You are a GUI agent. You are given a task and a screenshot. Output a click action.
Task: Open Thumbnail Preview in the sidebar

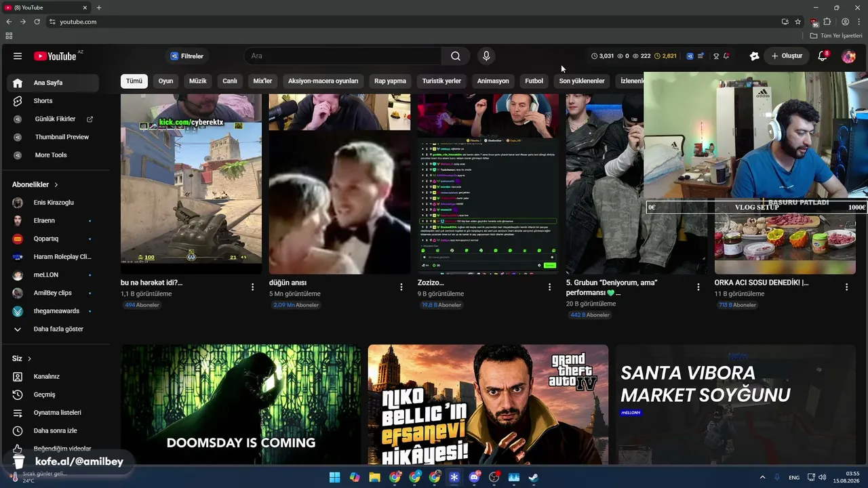[x=53, y=137]
